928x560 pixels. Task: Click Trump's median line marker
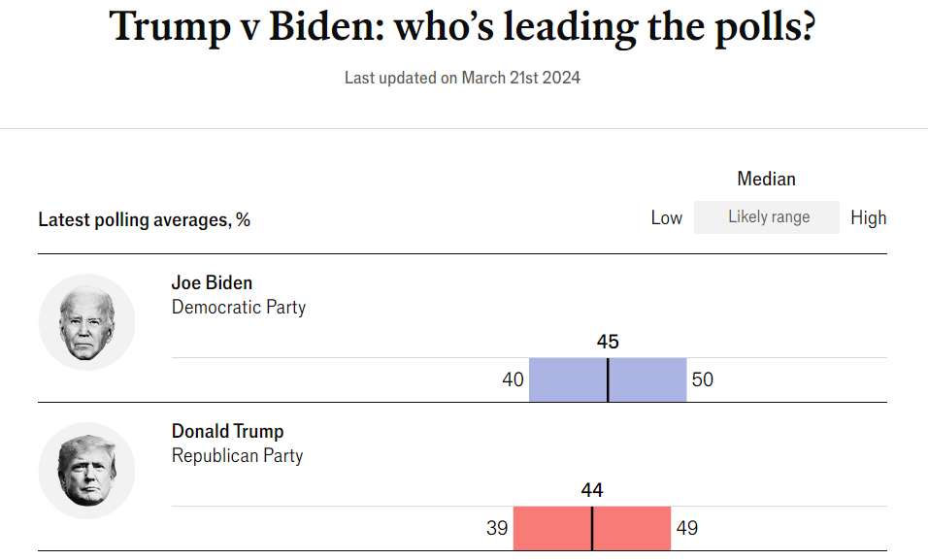592,528
